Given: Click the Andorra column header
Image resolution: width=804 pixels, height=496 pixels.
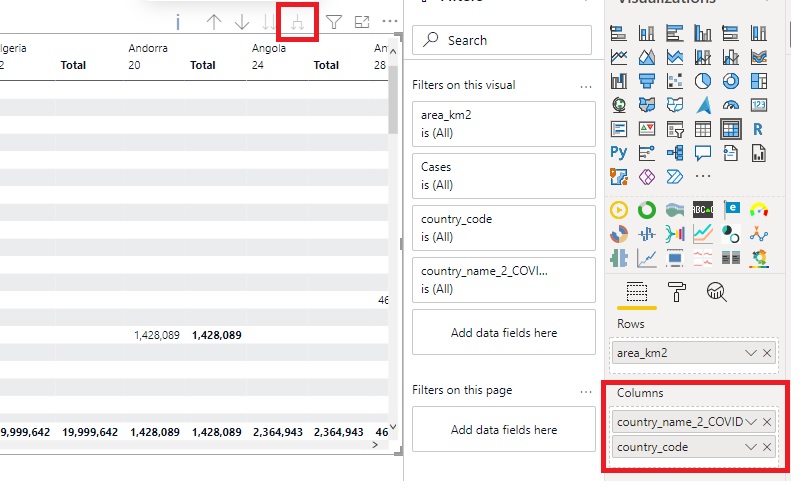Looking at the screenshot, I should coord(148,48).
